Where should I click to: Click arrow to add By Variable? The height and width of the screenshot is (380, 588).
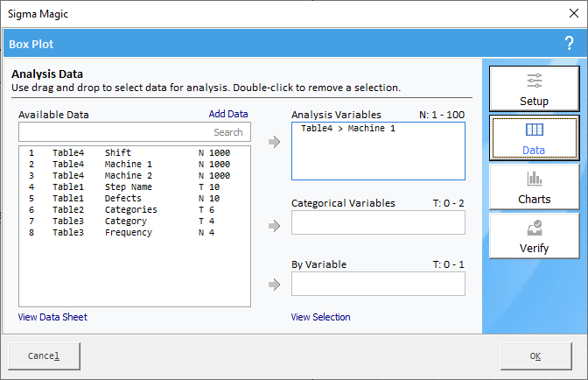pyautogui.click(x=275, y=285)
